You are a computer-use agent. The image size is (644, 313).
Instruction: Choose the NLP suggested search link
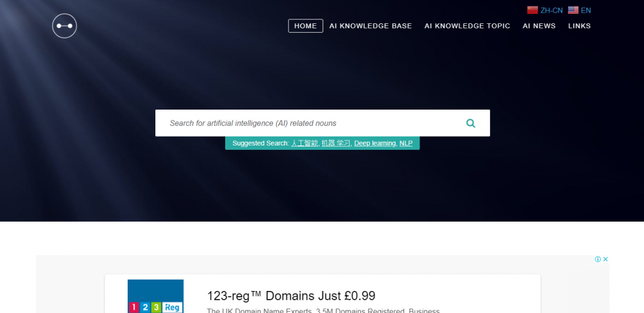406,144
